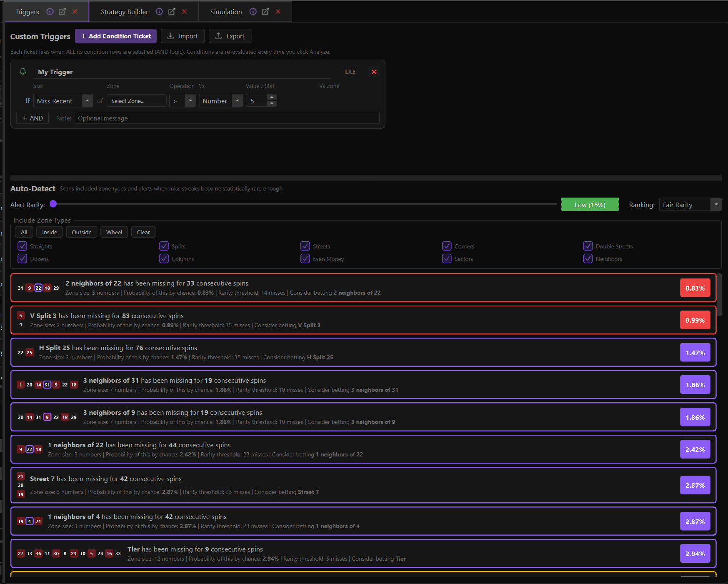Image resolution: width=728 pixels, height=584 pixels.
Task: Click highlighted 31 chip in 3 neighbors of 31 row
Action: (x=47, y=385)
